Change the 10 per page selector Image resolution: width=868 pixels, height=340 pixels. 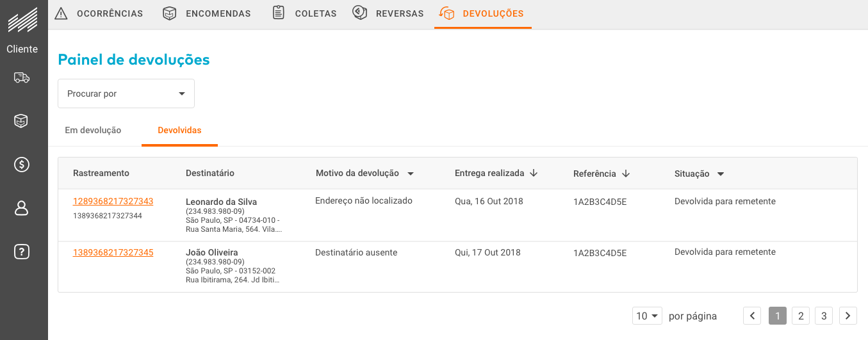tap(647, 316)
